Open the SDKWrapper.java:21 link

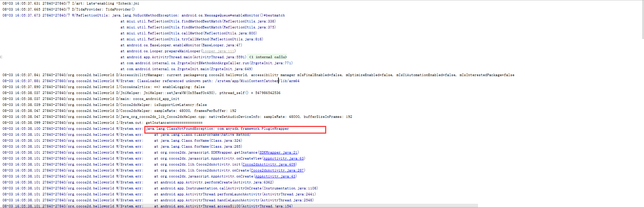click(278, 153)
